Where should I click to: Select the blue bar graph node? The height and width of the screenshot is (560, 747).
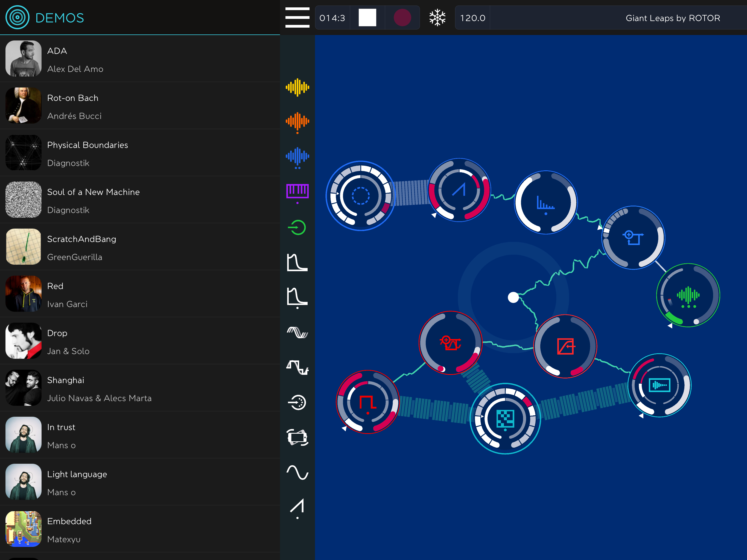[x=546, y=202]
